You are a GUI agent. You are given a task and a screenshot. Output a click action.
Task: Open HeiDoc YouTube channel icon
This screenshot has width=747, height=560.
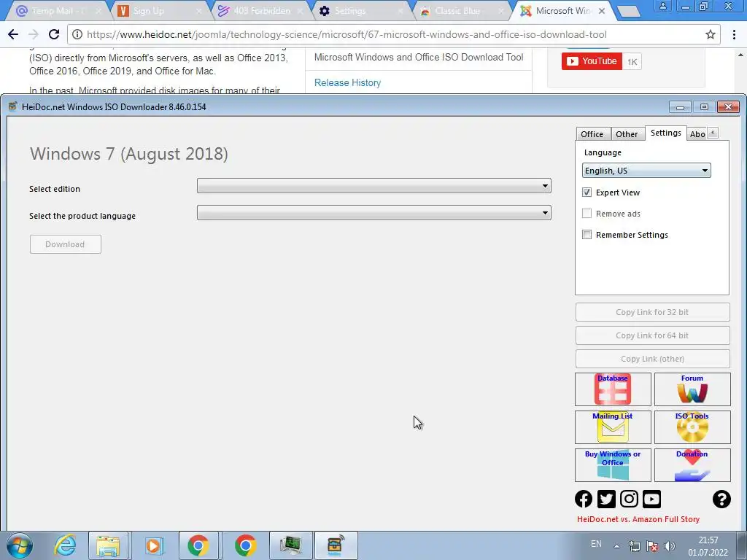pyautogui.click(x=651, y=499)
